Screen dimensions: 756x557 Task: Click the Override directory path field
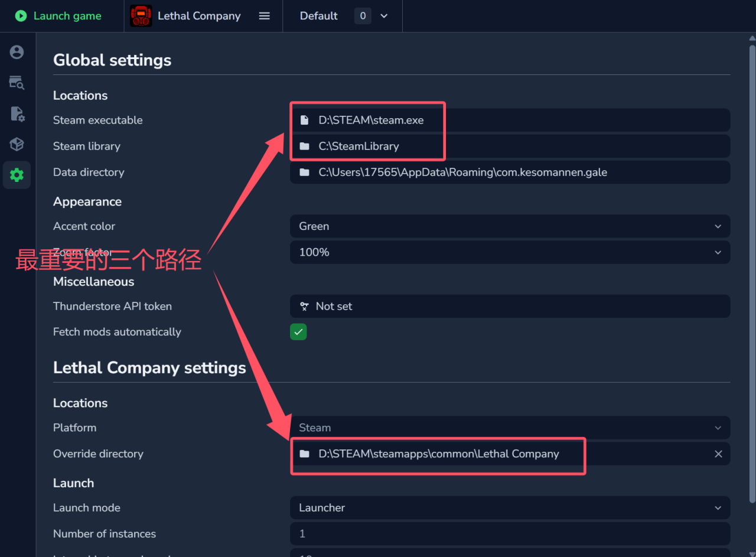510,454
